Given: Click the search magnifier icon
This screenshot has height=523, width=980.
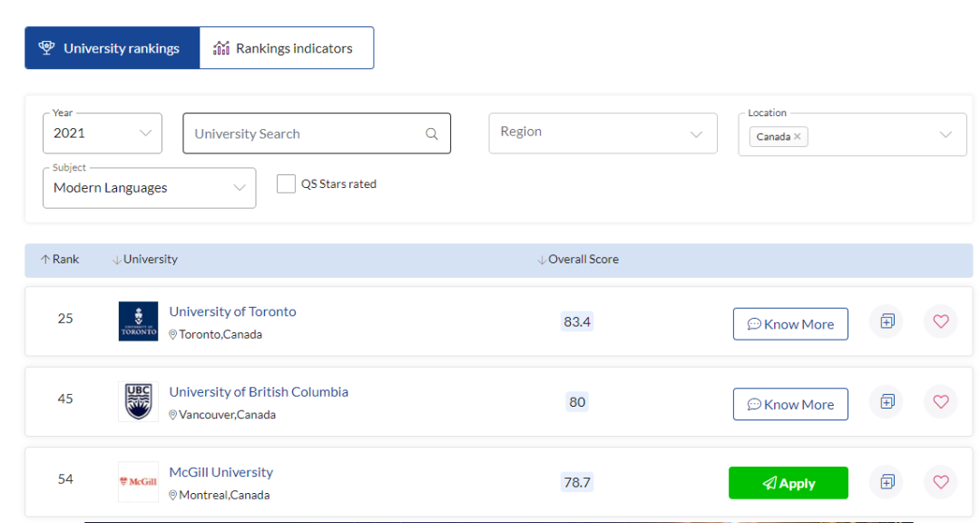Looking at the screenshot, I should tap(432, 133).
